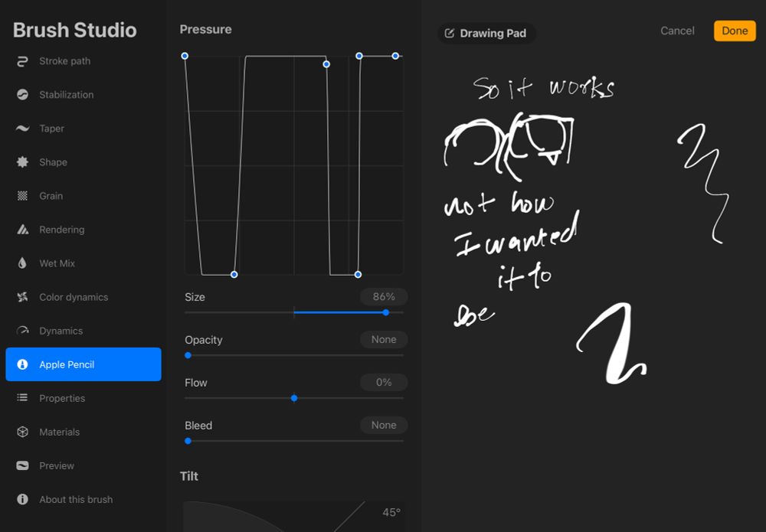Click the Apple Pencil icon

coord(22,364)
